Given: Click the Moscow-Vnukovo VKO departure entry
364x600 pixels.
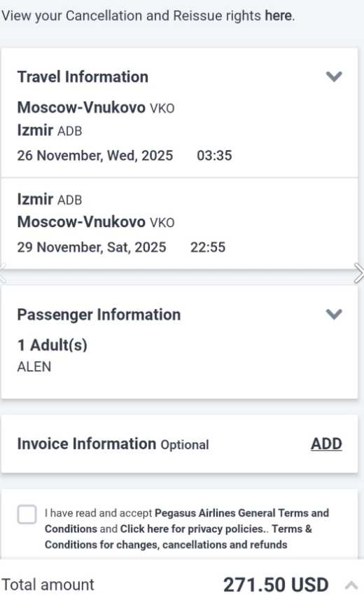Looking at the screenshot, I should pos(96,107).
